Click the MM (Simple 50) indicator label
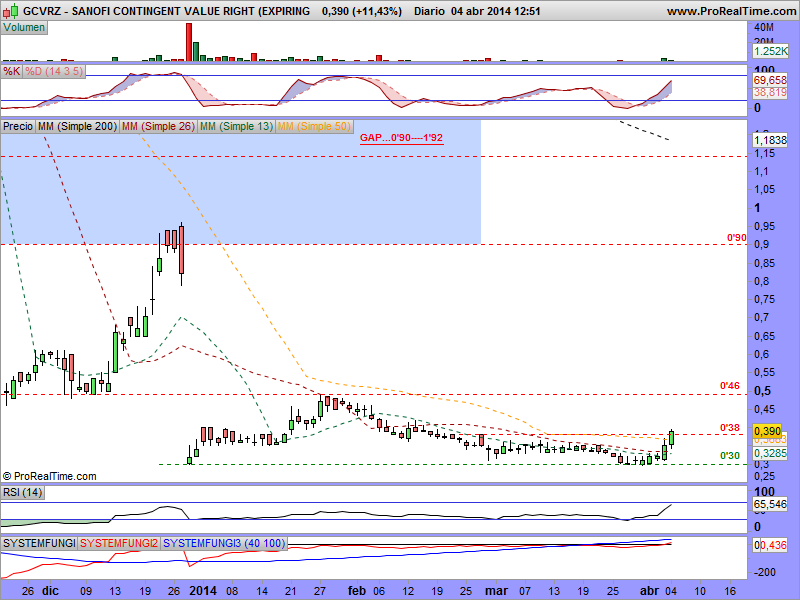Screen dimensions: 800x600 point(314,126)
